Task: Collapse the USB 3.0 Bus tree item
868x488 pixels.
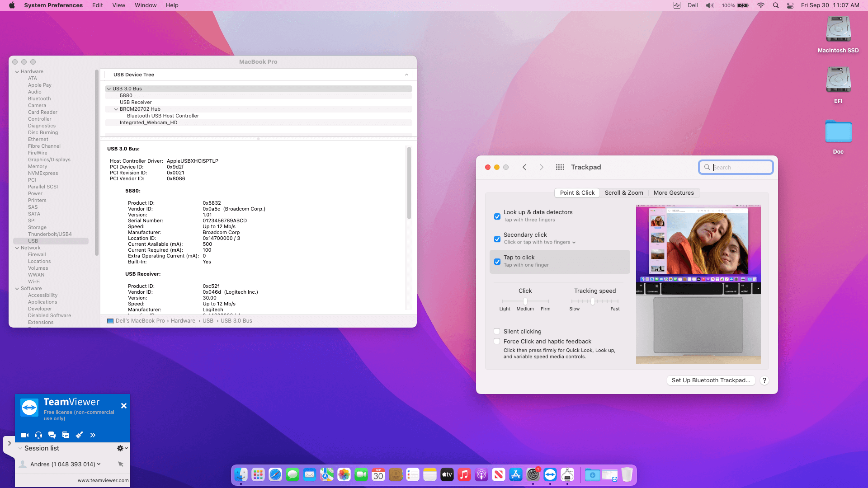Action: click(109, 89)
